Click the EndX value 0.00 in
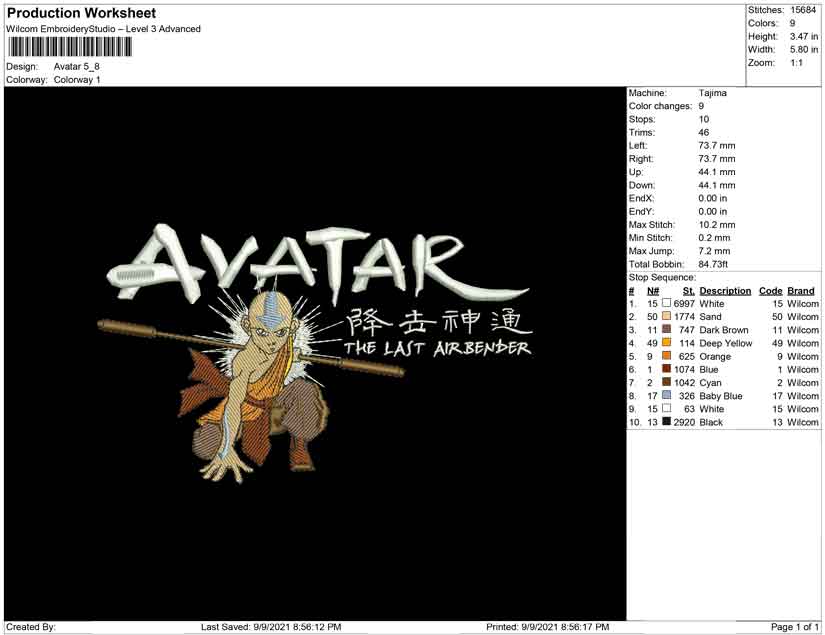 point(713,198)
